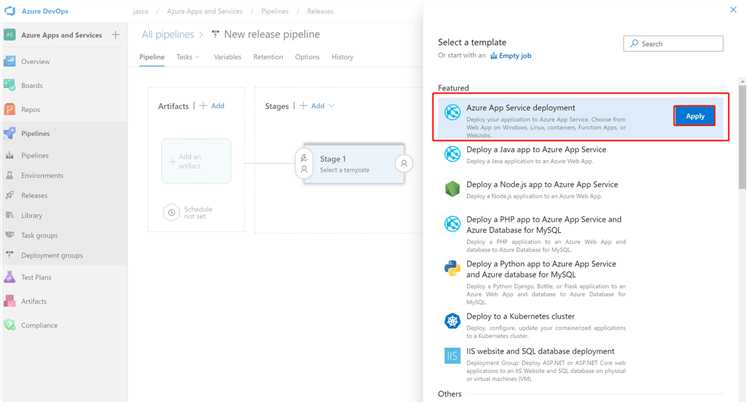Viewport: 747px width, 403px height.
Task: Click the Releases breadcrumb link
Action: [x=320, y=11]
